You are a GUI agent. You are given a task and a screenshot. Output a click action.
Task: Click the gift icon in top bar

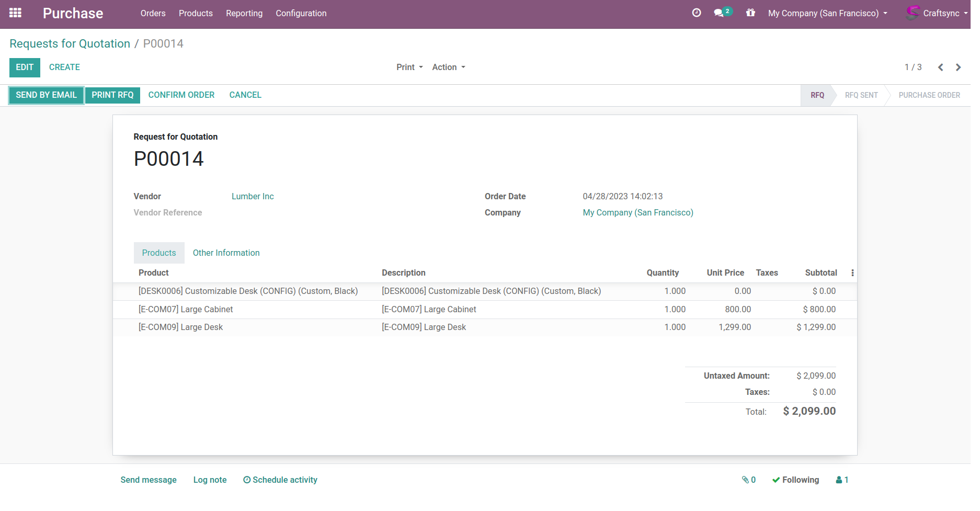tap(750, 13)
